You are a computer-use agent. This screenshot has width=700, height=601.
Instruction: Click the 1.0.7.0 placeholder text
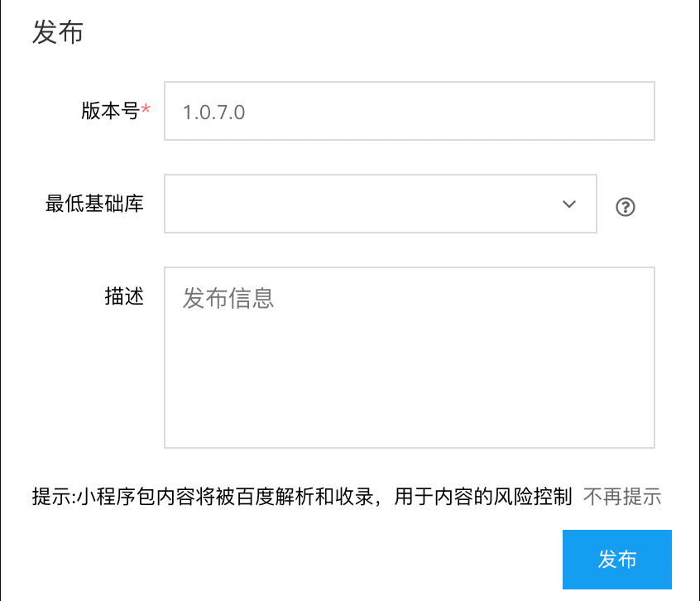pyautogui.click(x=213, y=112)
